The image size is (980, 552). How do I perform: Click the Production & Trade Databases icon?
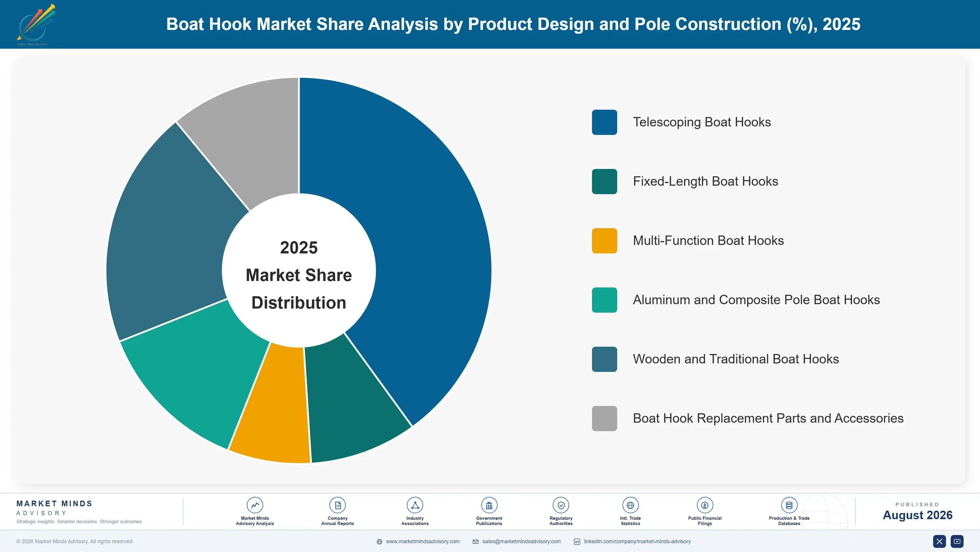[x=789, y=505]
